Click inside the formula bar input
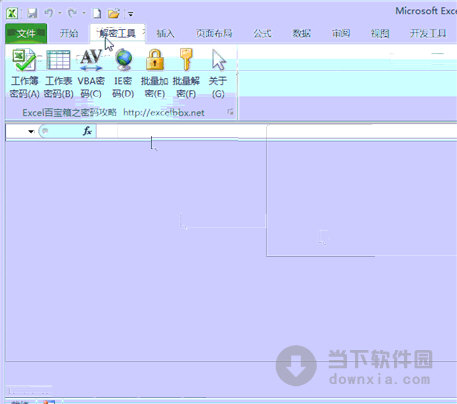The image size is (457, 404). [277, 131]
